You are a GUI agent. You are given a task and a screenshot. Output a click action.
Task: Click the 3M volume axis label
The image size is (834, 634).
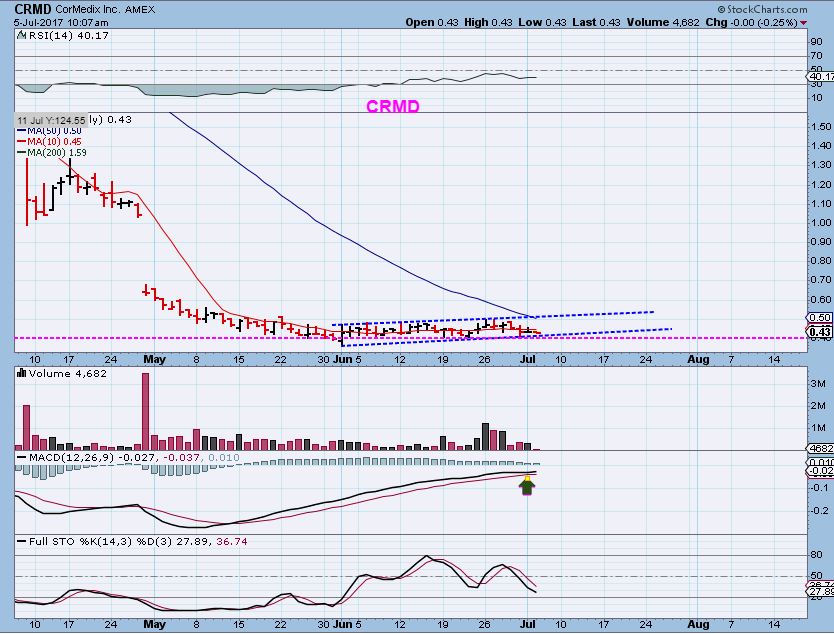tap(818, 383)
